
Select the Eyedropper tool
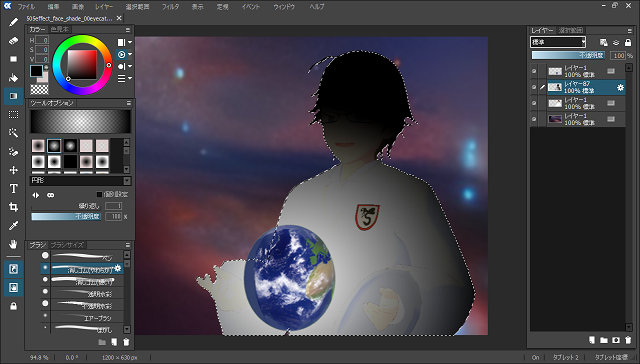click(x=13, y=226)
